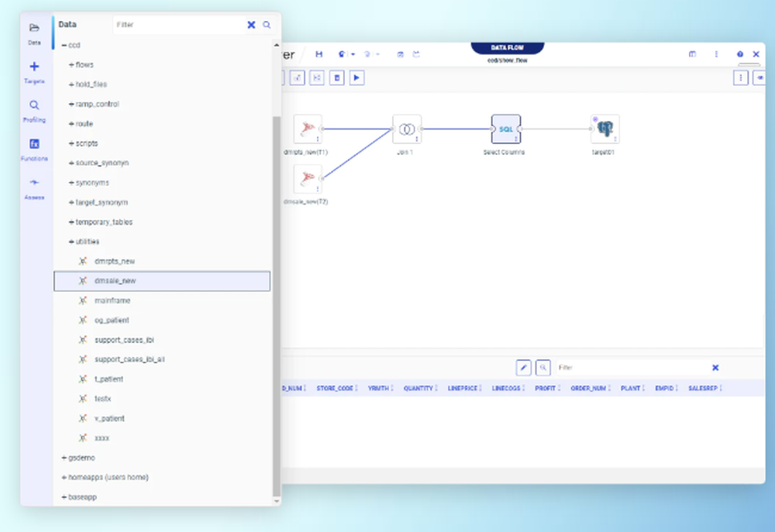Expand the homeapps (users home) folder
Image resolution: width=775 pixels, height=532 pixels.
tap(64, 478)
